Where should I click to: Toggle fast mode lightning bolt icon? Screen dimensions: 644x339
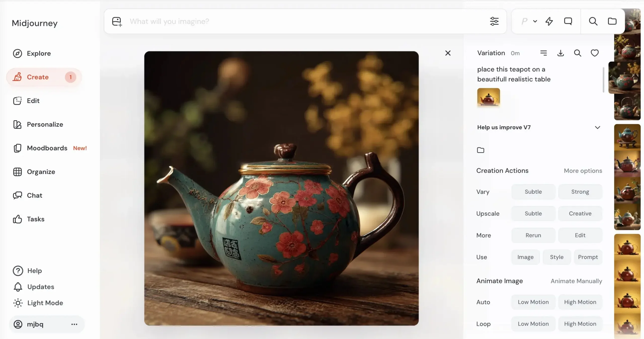(x=549, y=21)
